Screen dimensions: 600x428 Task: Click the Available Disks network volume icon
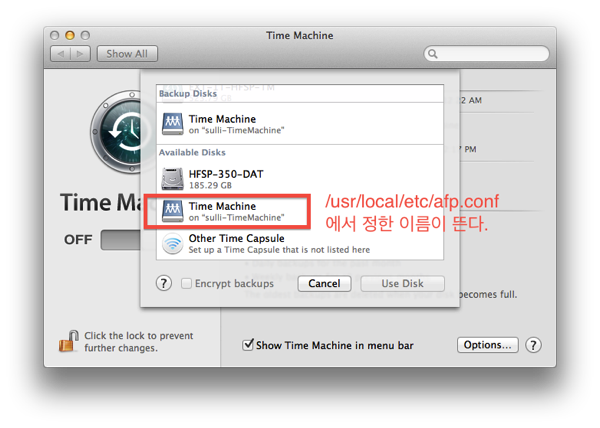click(x=173, y=211)
